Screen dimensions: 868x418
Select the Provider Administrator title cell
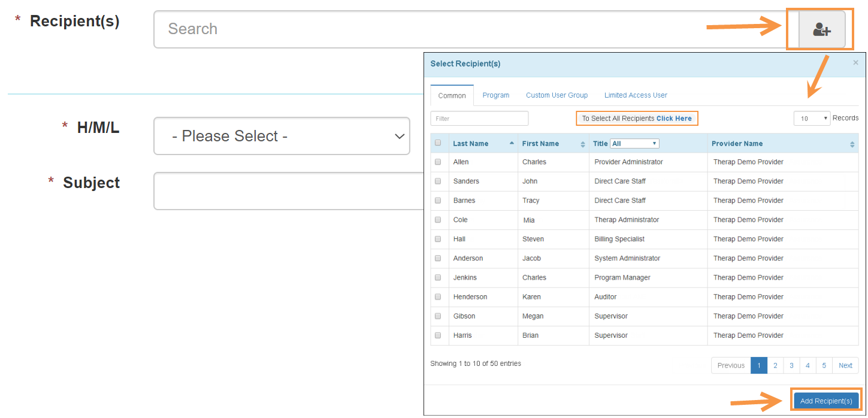click(x=648, y=162)
